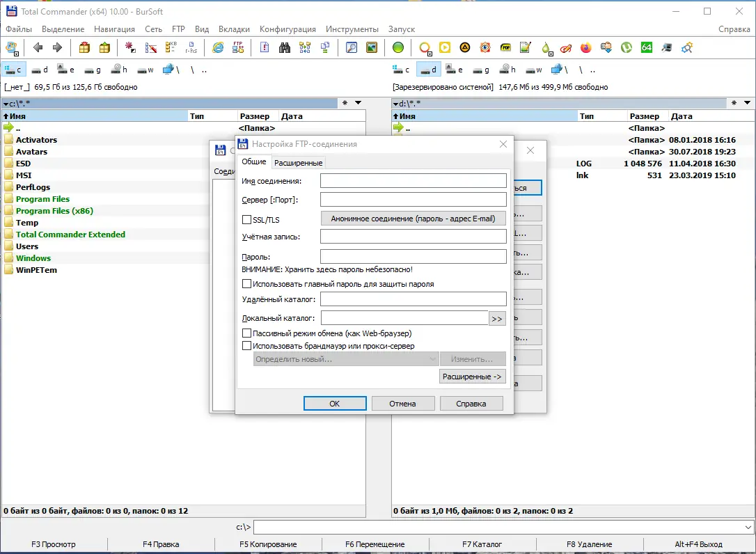Go back with the left arrow toolbar icon
756x554 pixels.
click(38, 47)
